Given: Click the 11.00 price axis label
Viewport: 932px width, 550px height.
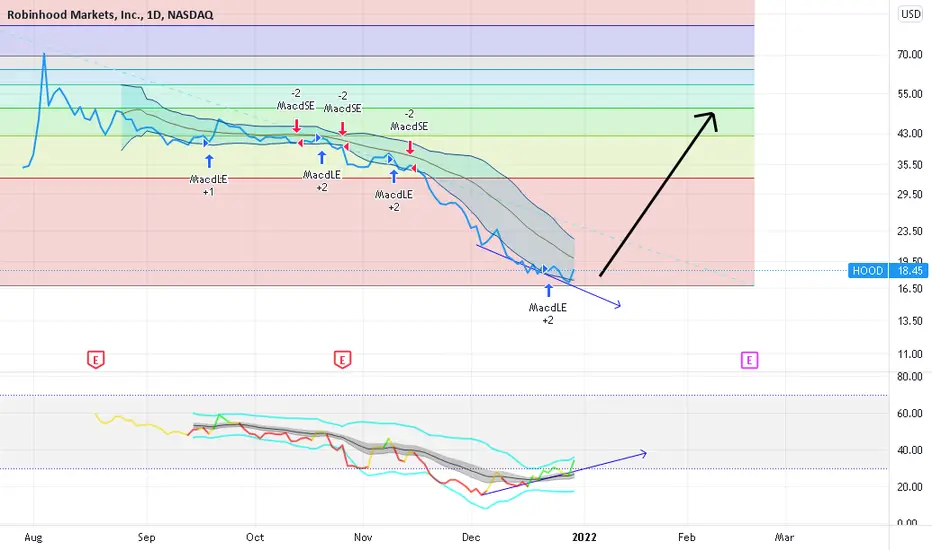Looking at the screenshot, I should [x=909, y=354].
